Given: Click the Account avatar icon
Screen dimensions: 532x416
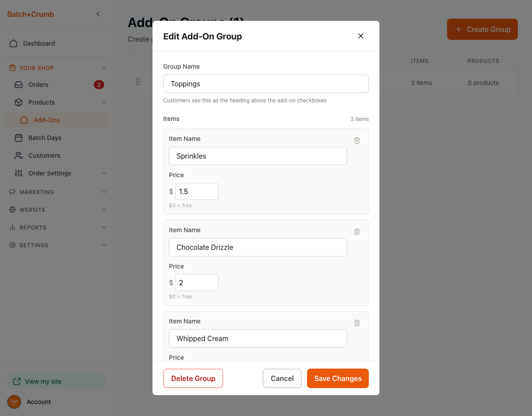Looking at the screenshot, I should [14, 402].
